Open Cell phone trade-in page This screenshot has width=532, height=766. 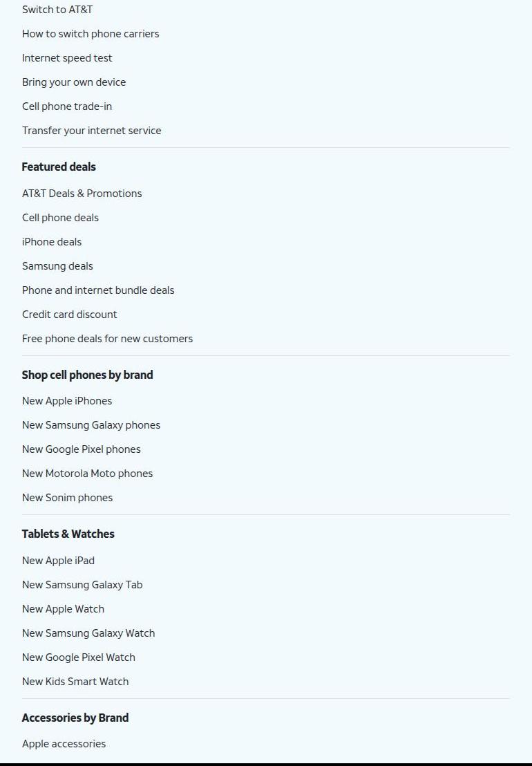[x=67, y=106]
